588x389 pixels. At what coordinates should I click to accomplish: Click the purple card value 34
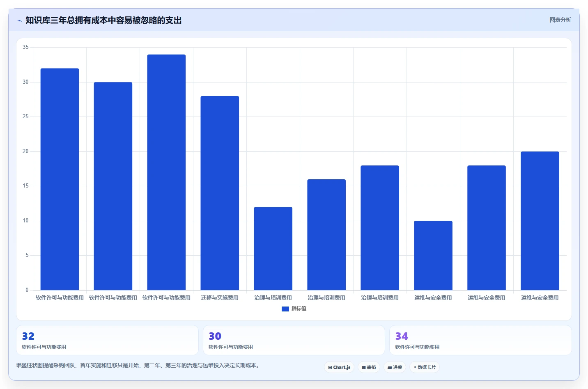point(402,336)
